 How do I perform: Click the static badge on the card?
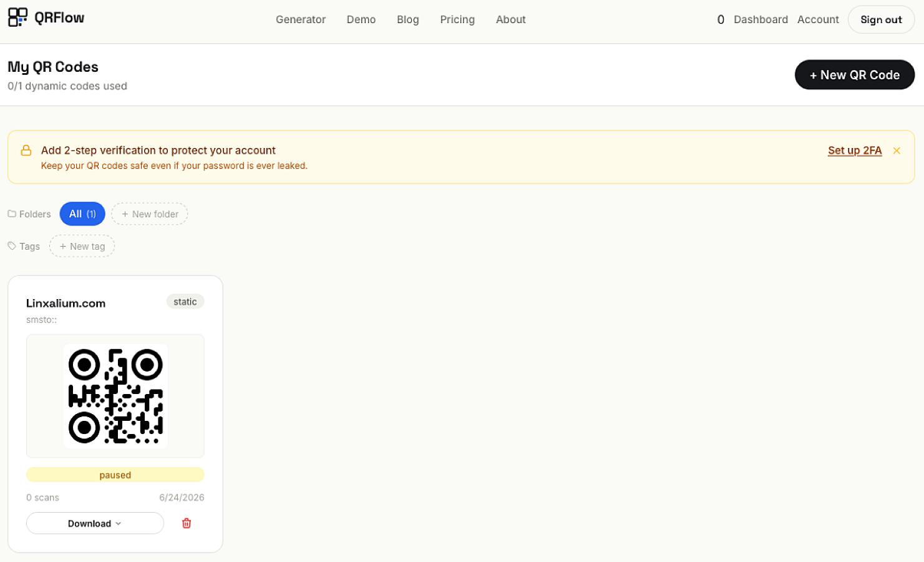[x=185, y=302]
